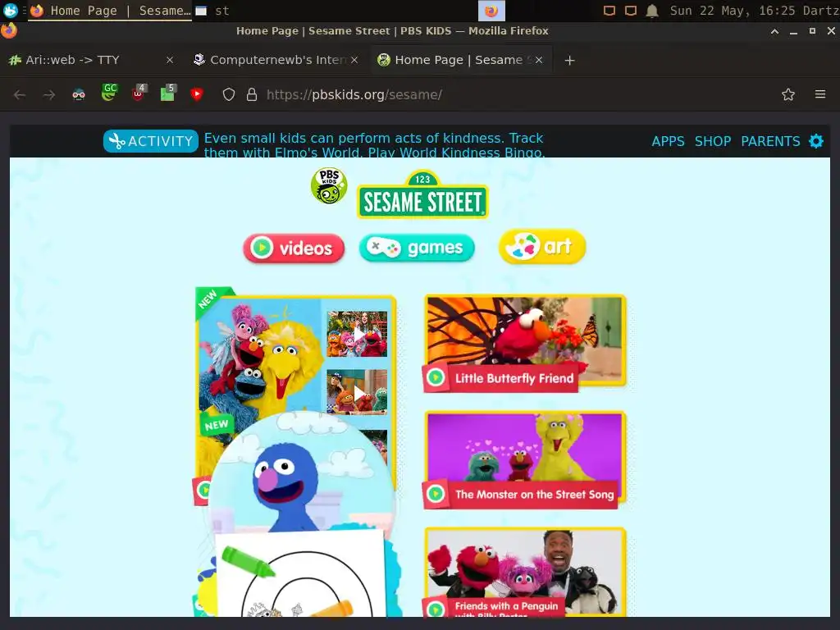Screen dimensions: 840x630
Task: Open the uBlock extension with badge 4
Action: pos(139,93)
